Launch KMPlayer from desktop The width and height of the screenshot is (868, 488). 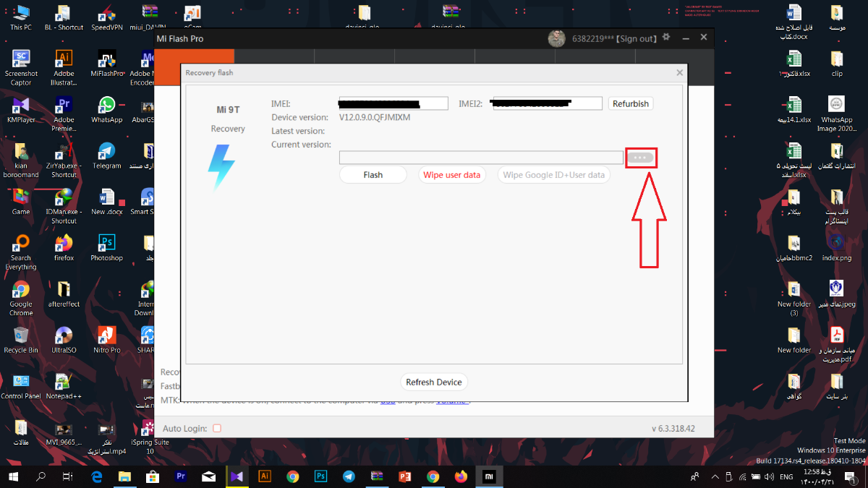(x=21, y=109)
